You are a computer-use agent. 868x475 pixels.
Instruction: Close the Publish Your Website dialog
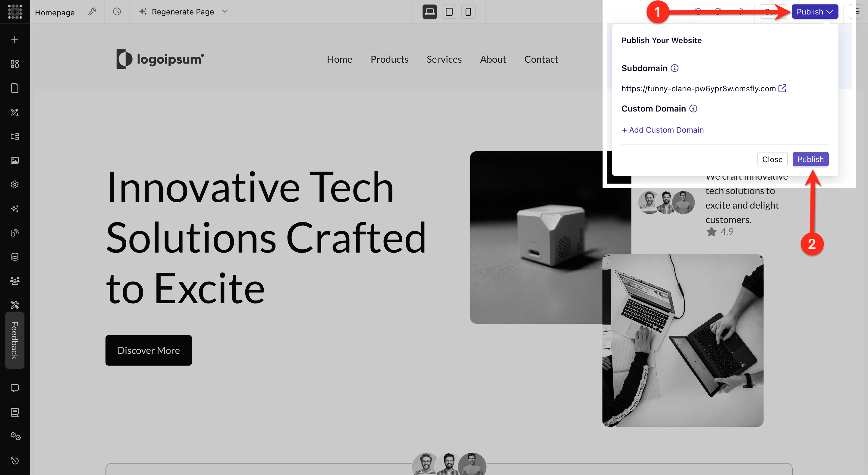point(772,159)
